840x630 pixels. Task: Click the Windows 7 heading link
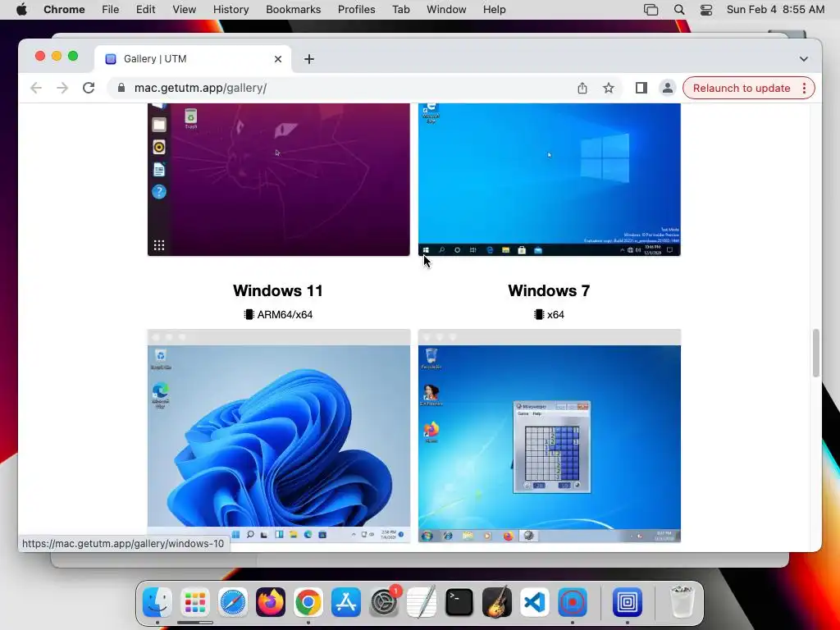click(x=549, y=290)
